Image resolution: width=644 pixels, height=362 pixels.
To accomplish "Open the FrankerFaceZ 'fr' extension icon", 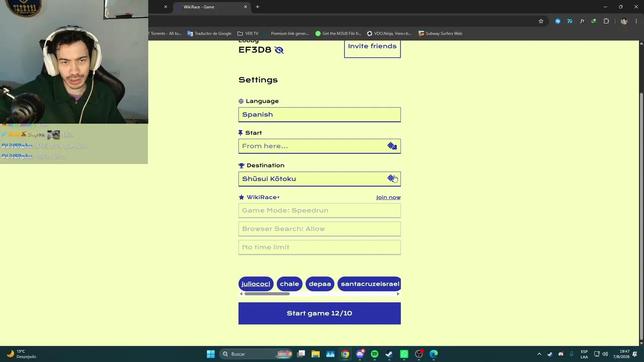I will [x=582, y=21].
